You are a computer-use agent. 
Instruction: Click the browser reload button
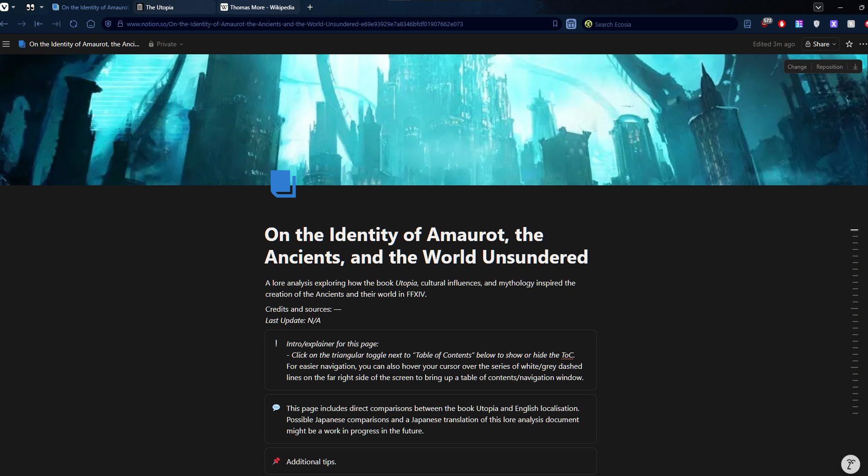pos(74,24)
